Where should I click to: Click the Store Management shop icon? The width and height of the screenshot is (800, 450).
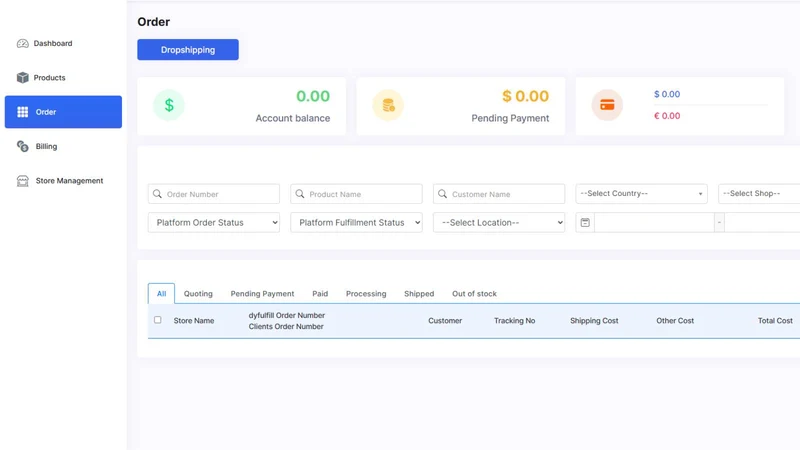coord(22,181)
